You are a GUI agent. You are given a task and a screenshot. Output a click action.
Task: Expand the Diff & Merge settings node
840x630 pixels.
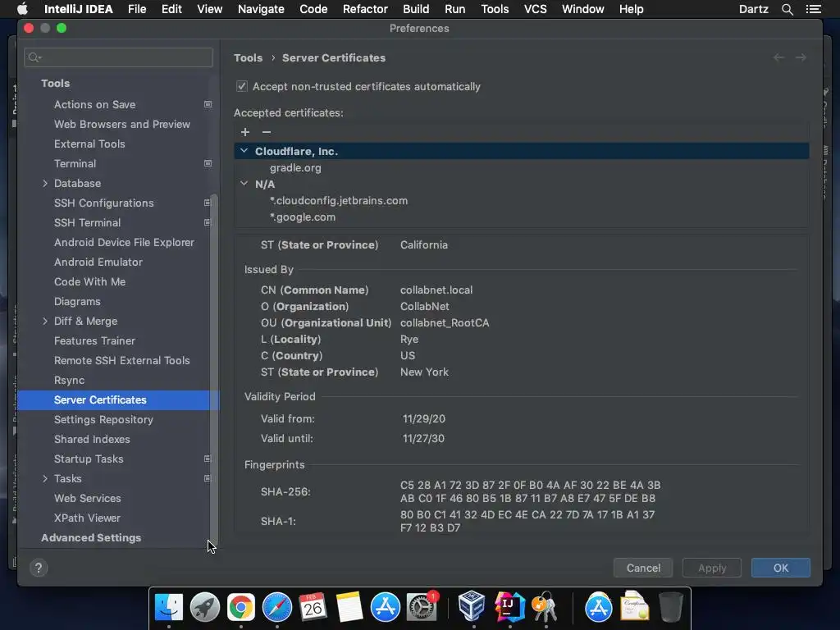(45, 321)
